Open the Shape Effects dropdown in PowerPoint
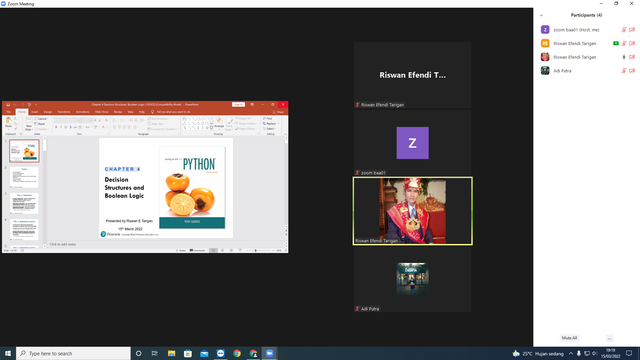 pos(246,129)
